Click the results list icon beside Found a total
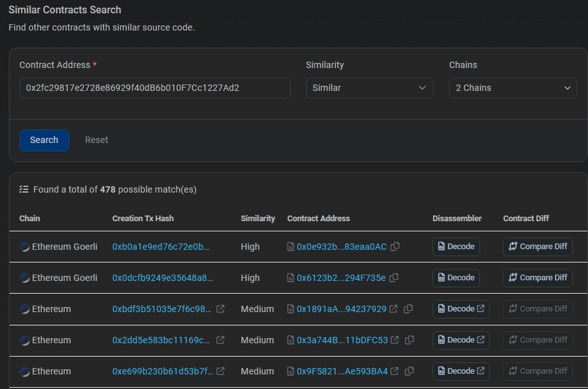Image resolution: width=588 pixels, height=389 pixels. [24, 189]
